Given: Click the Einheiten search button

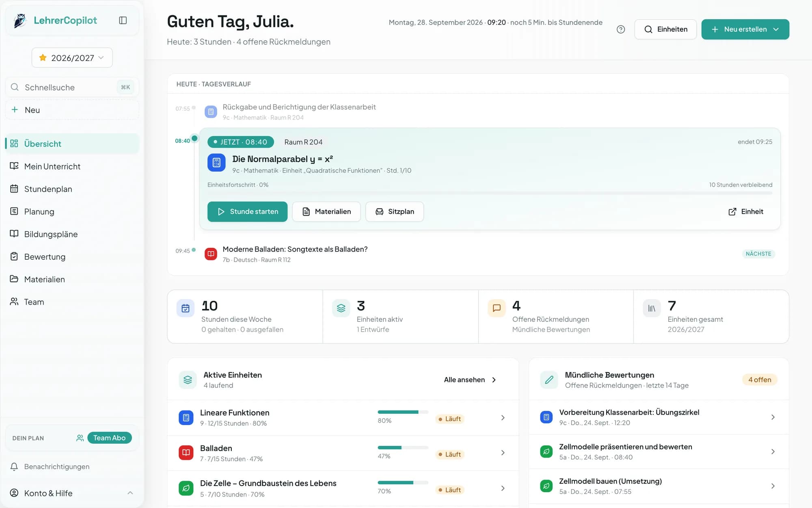Looking at the screenshot, I should point(665,29).
